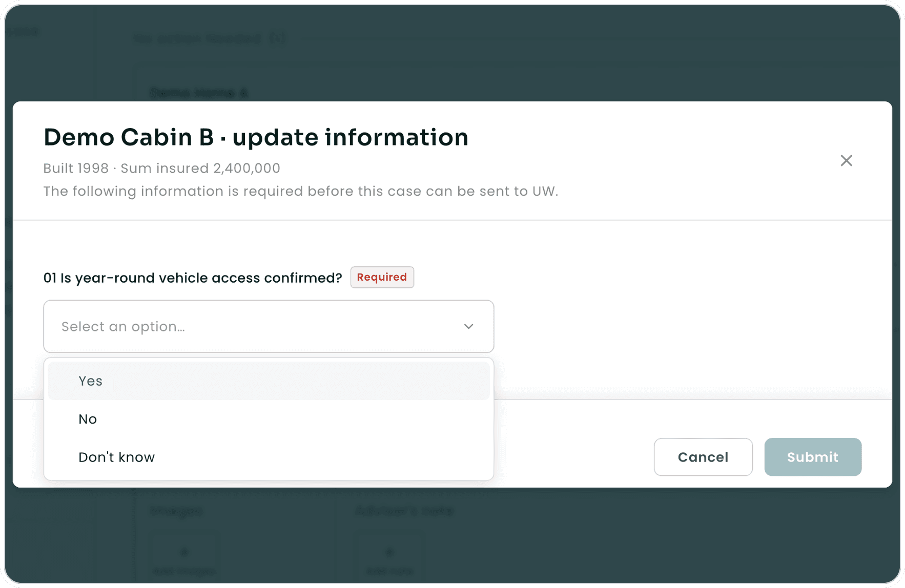Click the text about sending case to UW
Image resolution: width=905 pixels, height=588 pixels.
pos(300,191)
